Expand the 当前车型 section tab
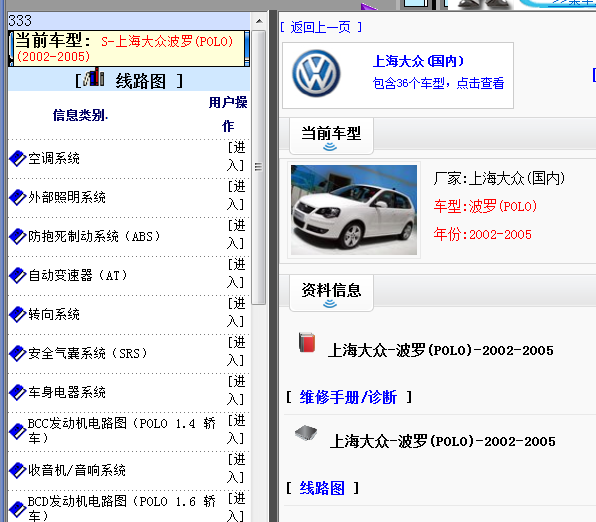The image size is (596, 522). pyautogui.click(x=331, y=136)
